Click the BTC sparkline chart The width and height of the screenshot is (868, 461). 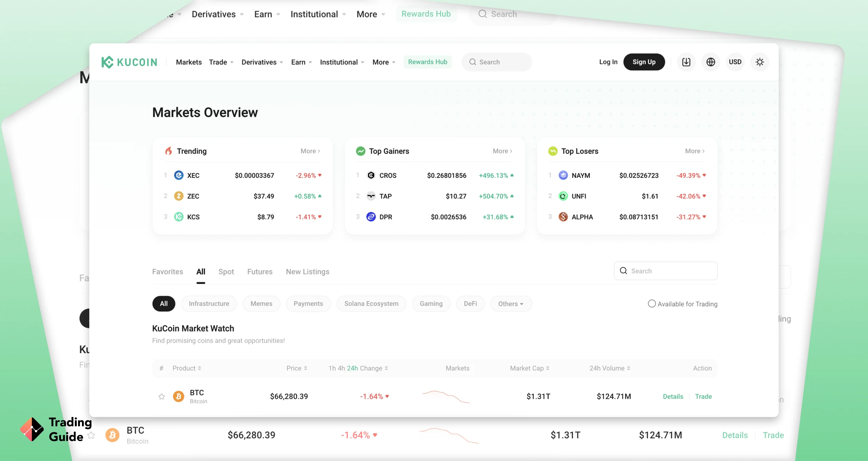[446, 396]
